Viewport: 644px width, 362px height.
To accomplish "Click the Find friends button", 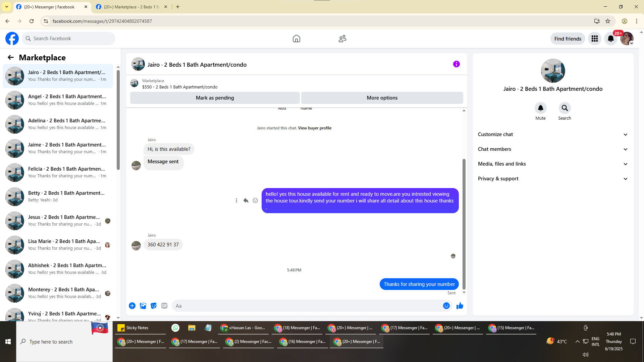I will (x=568, y=39).
